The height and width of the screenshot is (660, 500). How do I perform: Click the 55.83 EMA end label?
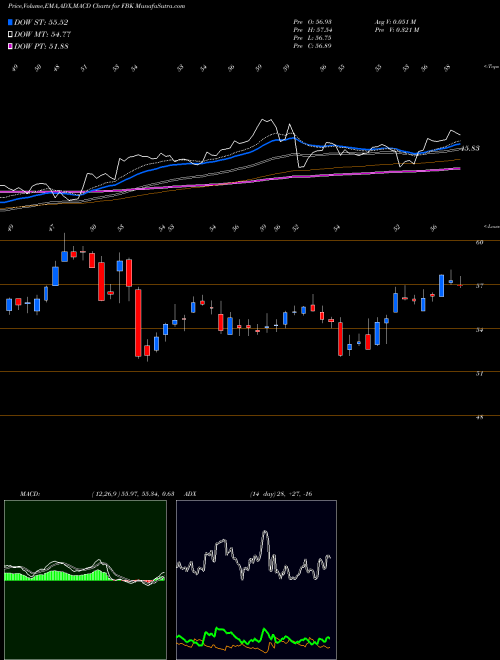point(470,149)
